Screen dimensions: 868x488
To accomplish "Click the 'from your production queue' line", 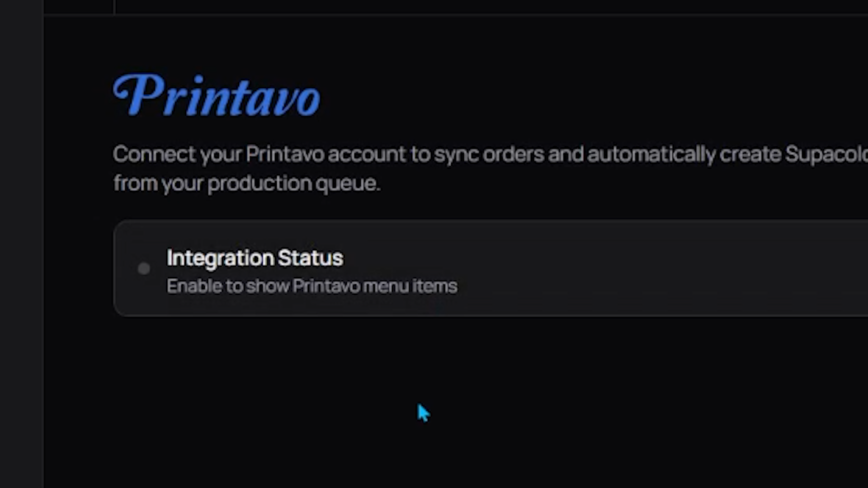I will (x=246, y=183).
